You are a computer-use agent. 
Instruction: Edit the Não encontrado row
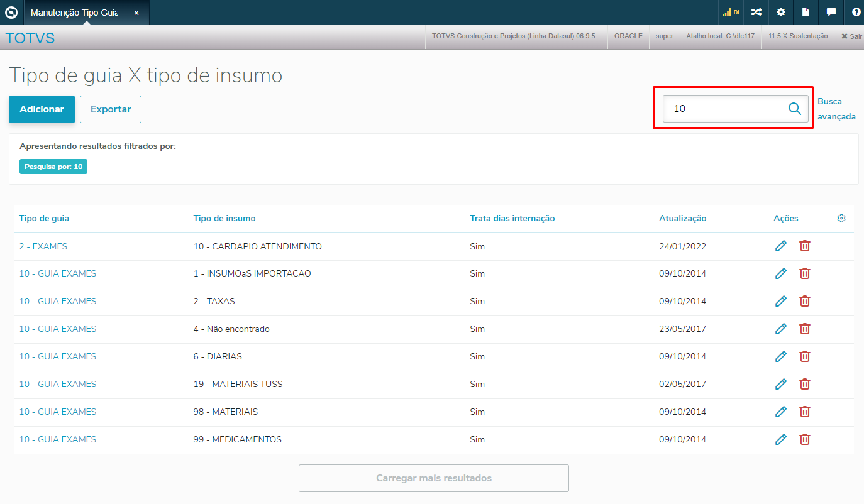781,329
